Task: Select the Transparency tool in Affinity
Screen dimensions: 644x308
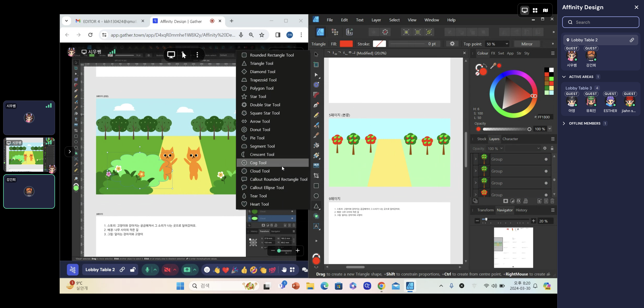Action: click(x=316, y=156)
